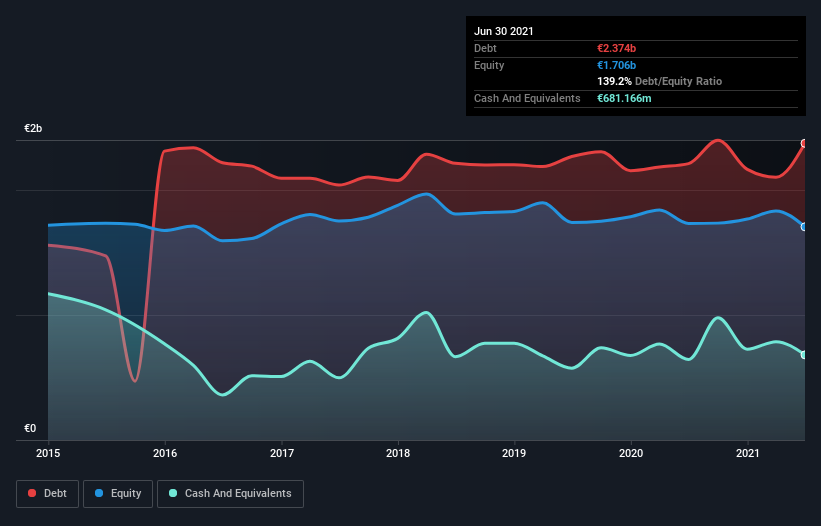Click the 2019 x-axis label
This screenshot has height=526, width=821.
coord(514,453)
